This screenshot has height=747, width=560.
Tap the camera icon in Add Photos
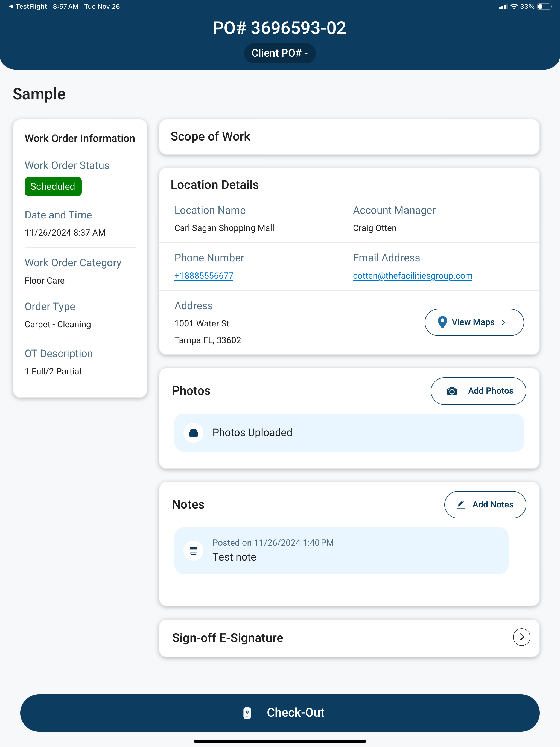(452, 391)
